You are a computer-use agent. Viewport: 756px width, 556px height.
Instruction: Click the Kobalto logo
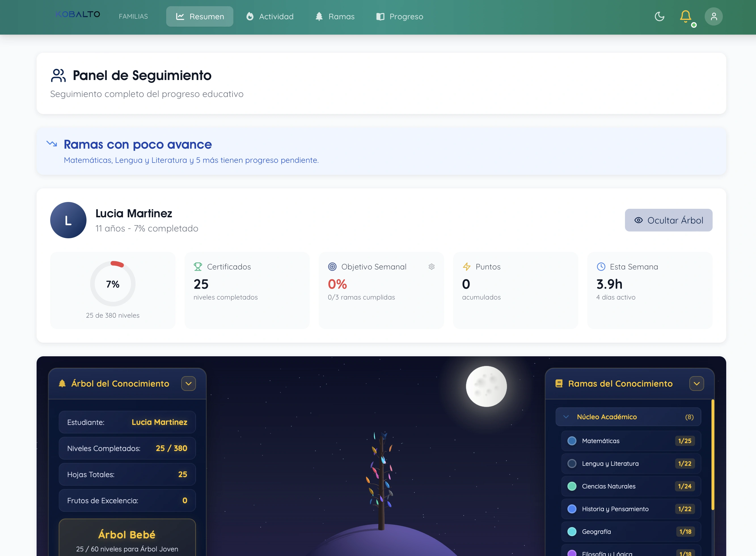pyautogui.click(x=78, y=14)
